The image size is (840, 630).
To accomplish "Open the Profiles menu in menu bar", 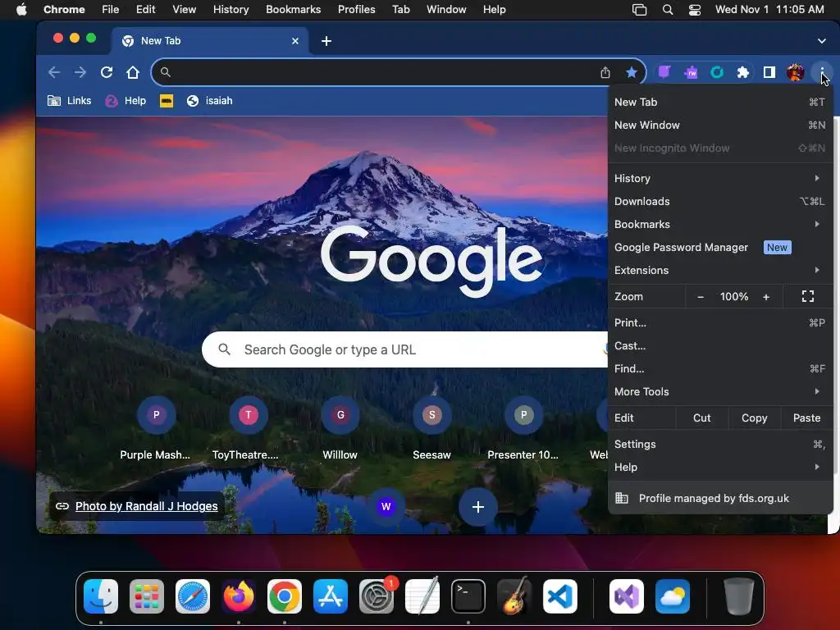I will [x=356, y=10].
